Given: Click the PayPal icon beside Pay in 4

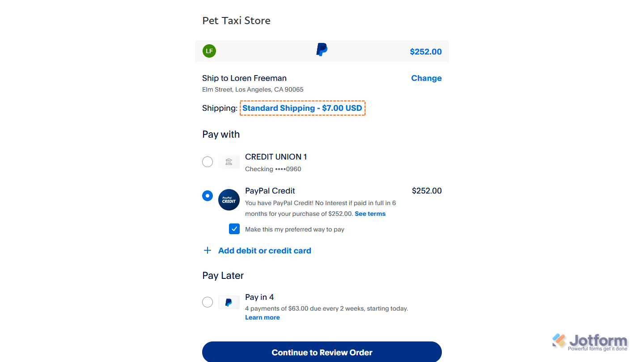Looking at the screenshot, I should 229,302.
